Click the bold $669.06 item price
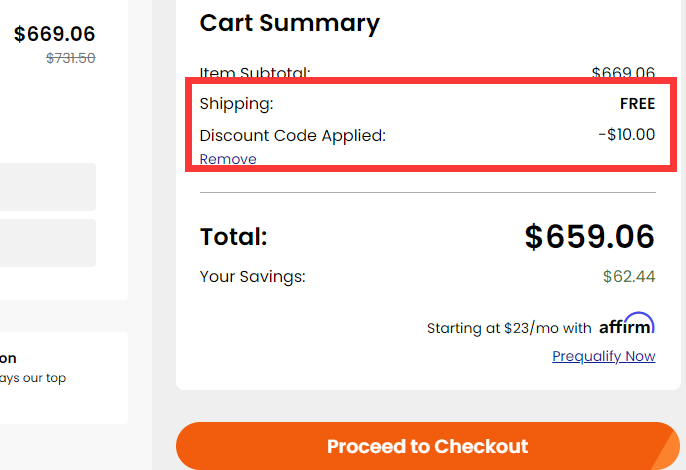686x470 pixels. click(x=55, y=34)
